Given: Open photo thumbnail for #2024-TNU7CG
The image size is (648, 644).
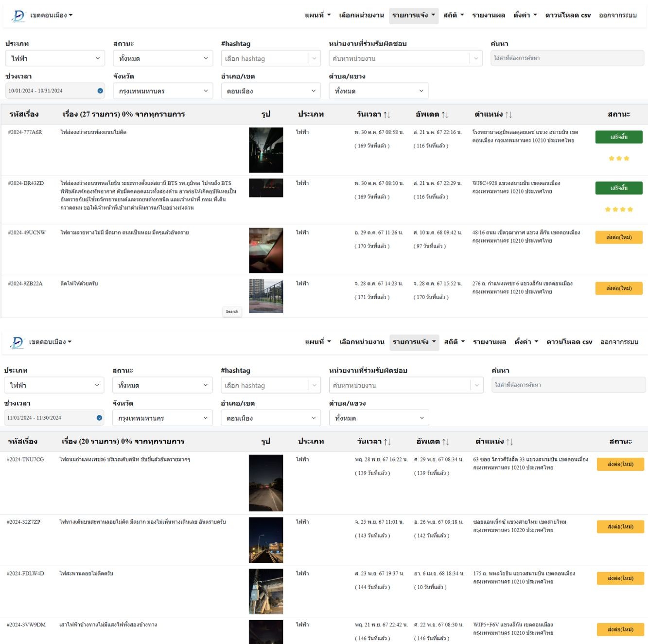Looking at the screenshot, I should 265,483.
